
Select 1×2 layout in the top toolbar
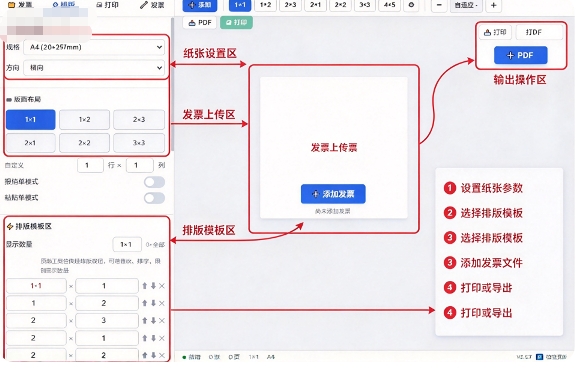click(265, 5)
